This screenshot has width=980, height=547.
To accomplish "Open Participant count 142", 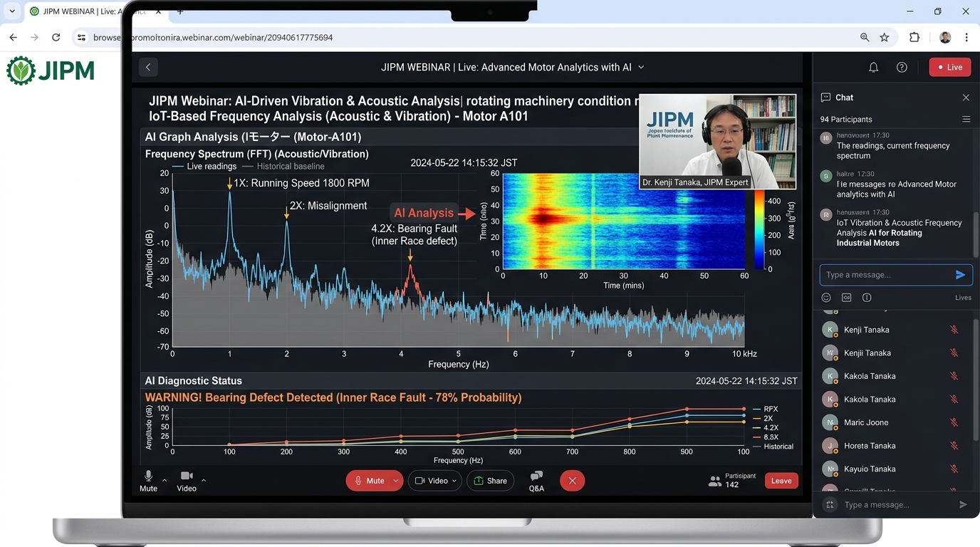I will 732,481.
